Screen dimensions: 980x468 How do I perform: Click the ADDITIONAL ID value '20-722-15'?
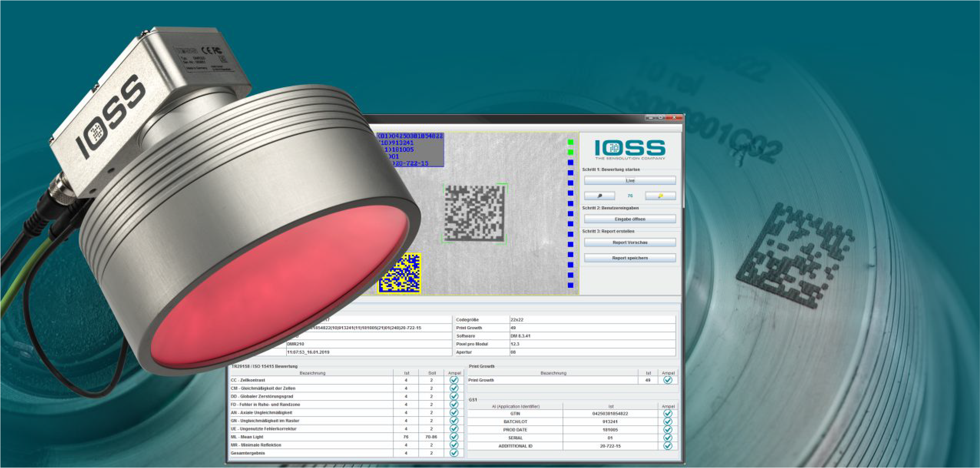pos(610,446)
